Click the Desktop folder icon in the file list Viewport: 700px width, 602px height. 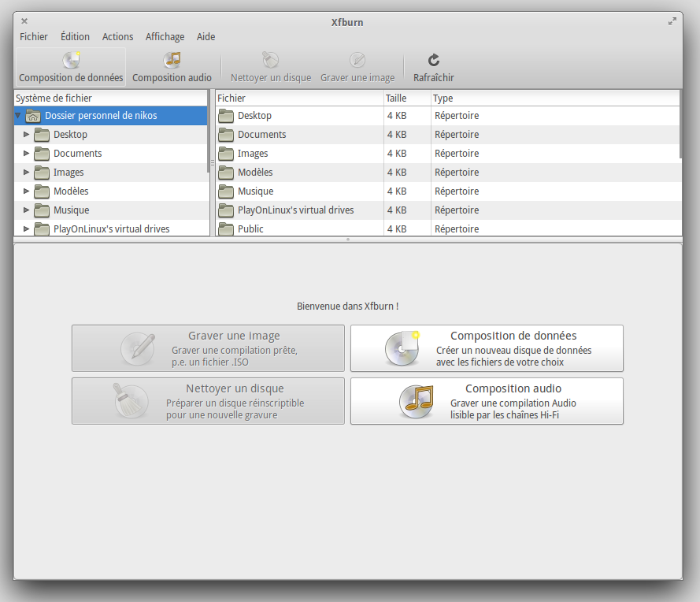pos(226,116)
